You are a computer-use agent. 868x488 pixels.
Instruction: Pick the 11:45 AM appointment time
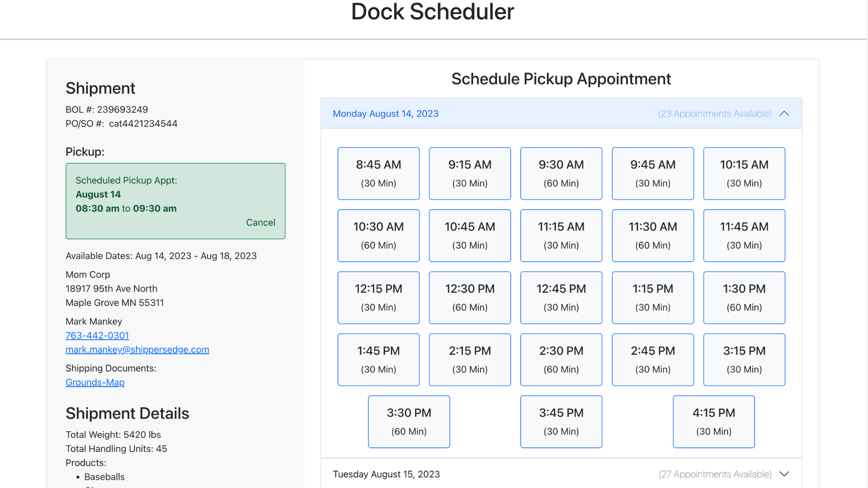744,235
